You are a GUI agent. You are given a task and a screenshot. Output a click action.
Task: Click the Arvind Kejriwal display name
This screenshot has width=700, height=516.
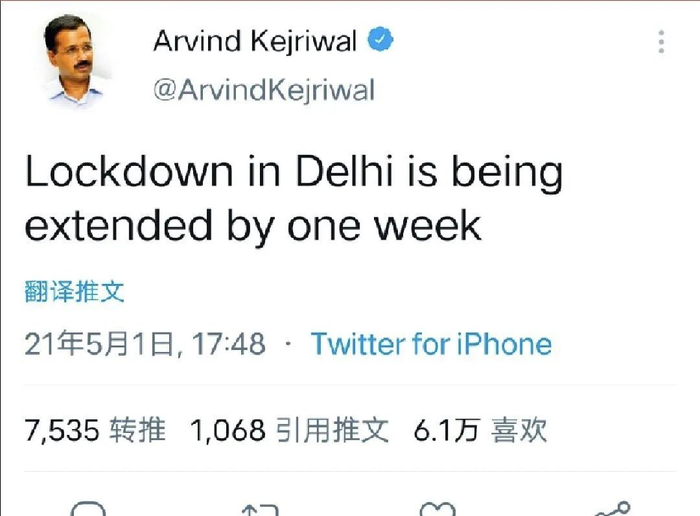point(255,42)
